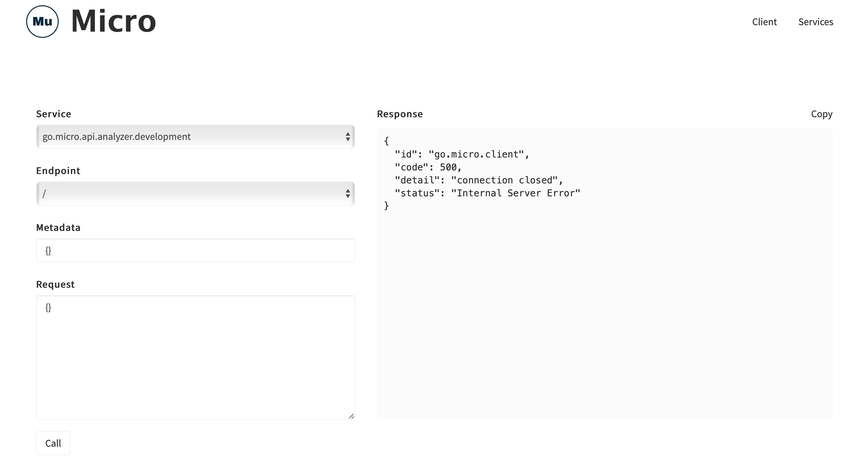Click the Request field label

[55, 284]
